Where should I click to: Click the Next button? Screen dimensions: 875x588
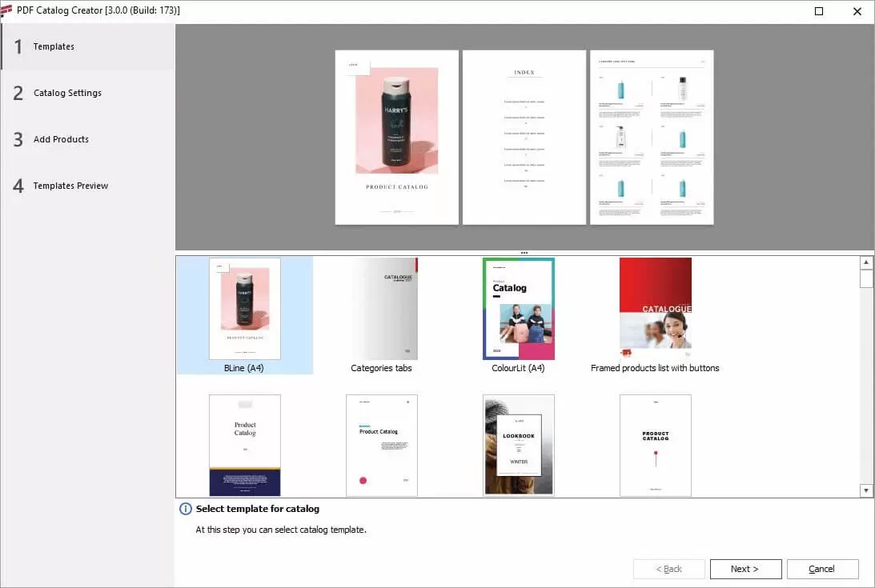coord(745,569)
